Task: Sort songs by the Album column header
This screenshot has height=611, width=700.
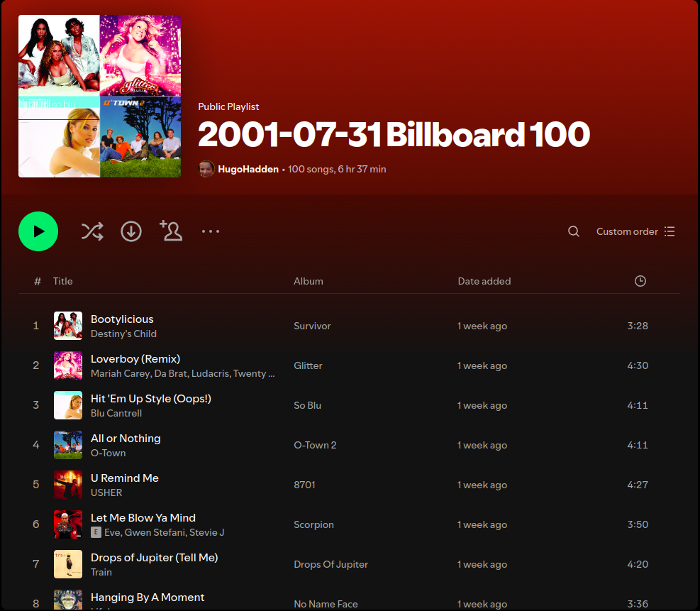Action: point(309,281)
